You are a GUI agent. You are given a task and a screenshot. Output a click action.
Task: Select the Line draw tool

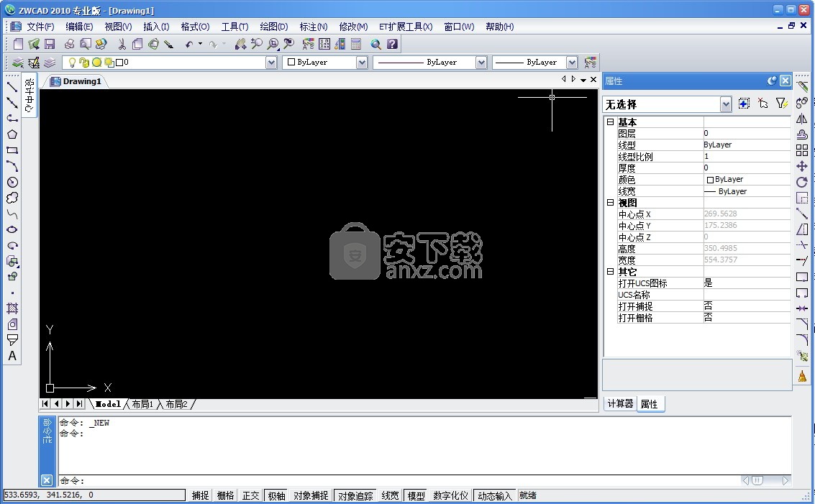[12, 87]
